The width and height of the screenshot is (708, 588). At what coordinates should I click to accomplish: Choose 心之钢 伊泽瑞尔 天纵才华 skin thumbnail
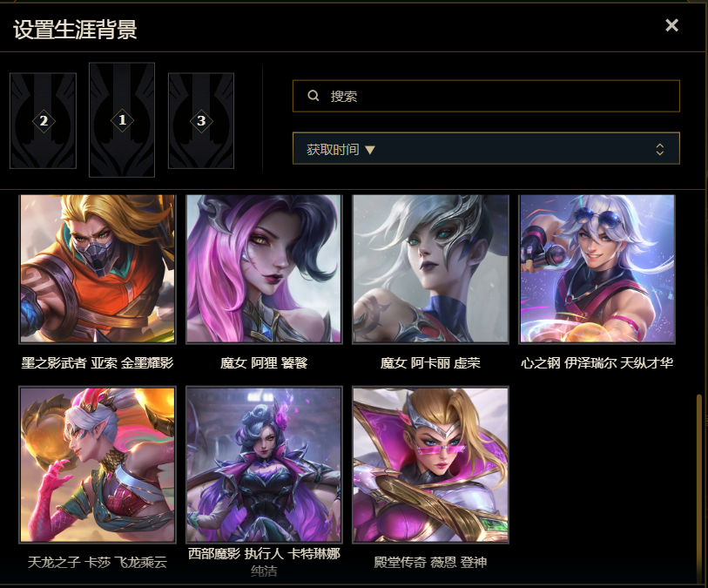point(597,269)
